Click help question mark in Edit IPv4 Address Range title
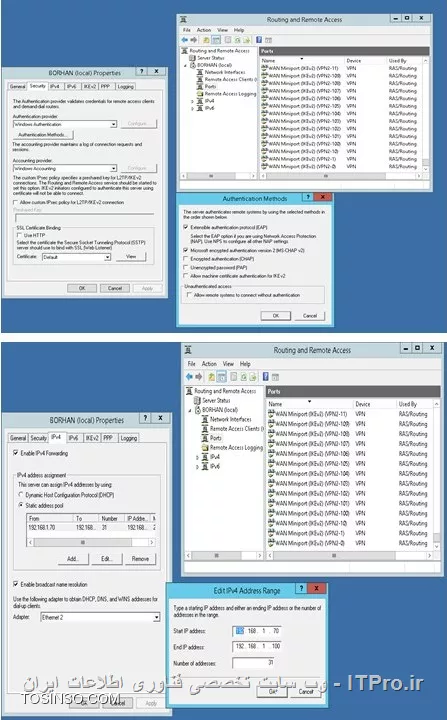The height and width of the screenshot is (720, 447). [x=301, y=589]
